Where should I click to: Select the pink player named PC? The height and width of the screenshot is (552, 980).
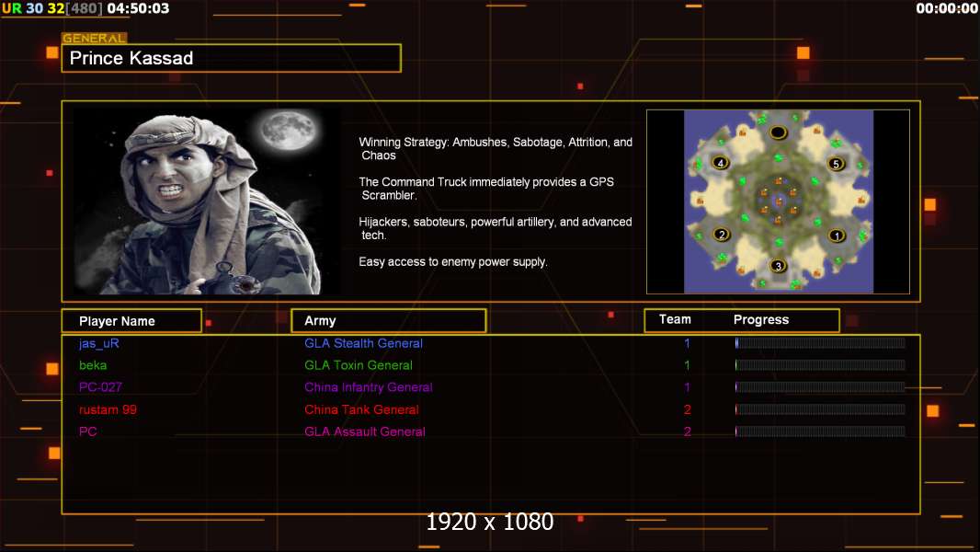[87, 431]
